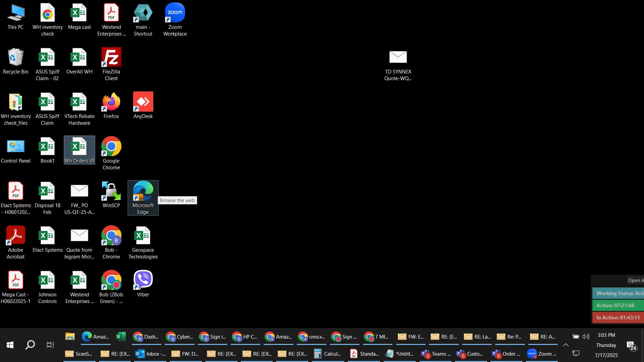Open *Untitl... Notepad taskbar window
The height and width of the screenshot is (362, 644).
(x=399, y=354)
